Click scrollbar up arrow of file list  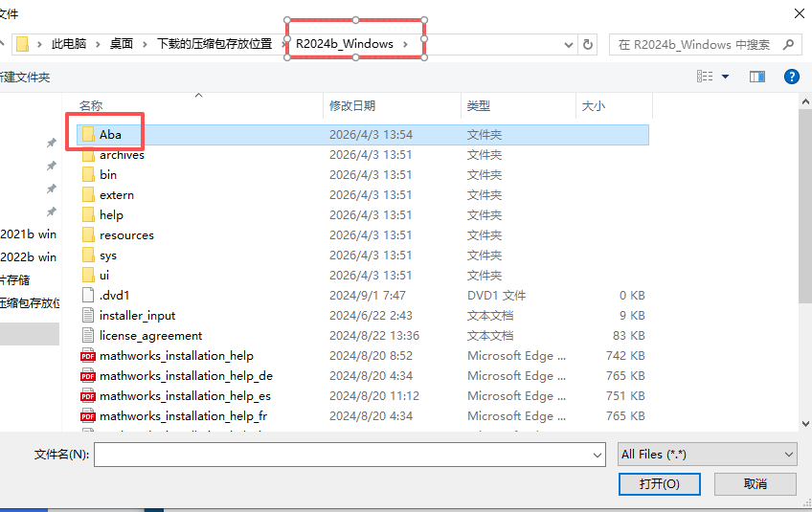[805, 102]
